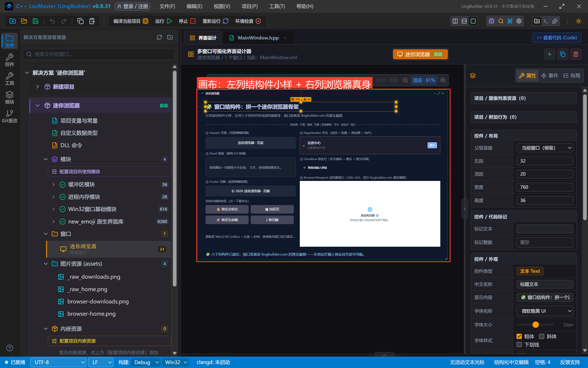Click the open folder toolbar icon
This screenshot has width=588, height=368.
coord(24,21)
